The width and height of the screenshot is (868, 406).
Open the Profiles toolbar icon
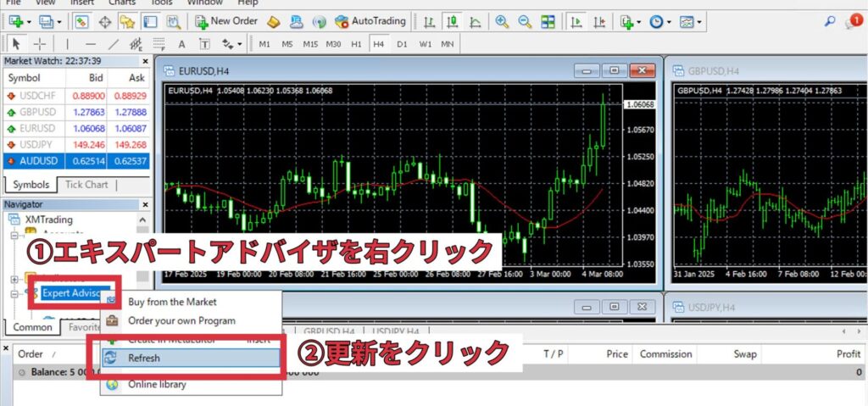click(45, 21)
